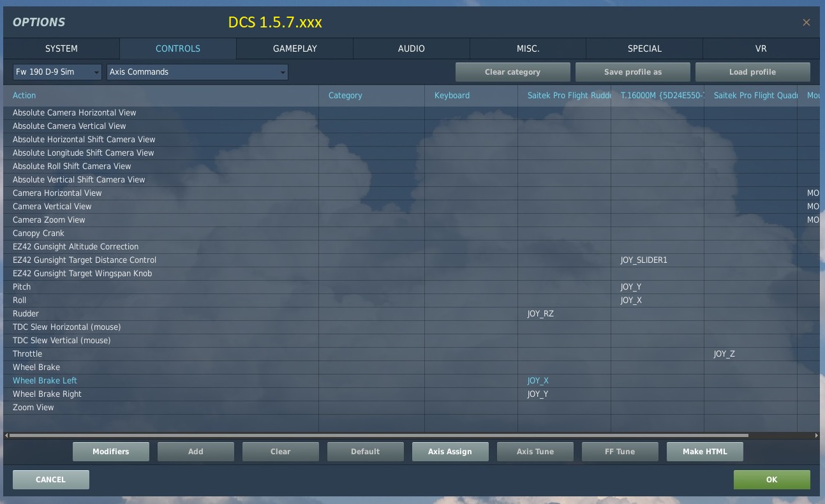Click the JOY_RZ cell for Rudder
The image size is (825, 504).
(564, 314)
